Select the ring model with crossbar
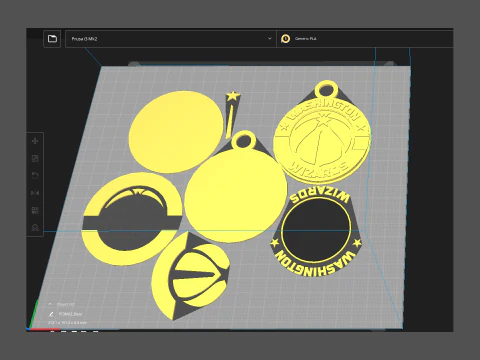The width and height of the screenshot is (480, 360). (x=132, y=219)
